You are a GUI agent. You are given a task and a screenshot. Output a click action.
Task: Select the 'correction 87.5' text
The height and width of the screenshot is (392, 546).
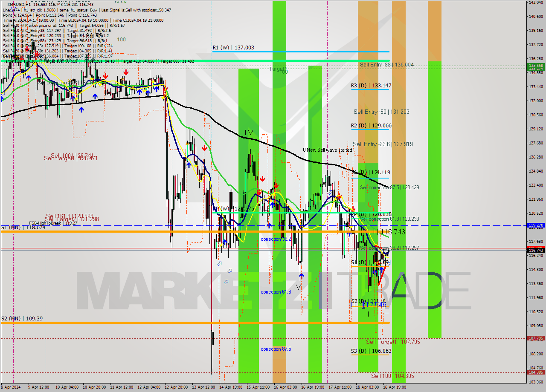click(276, 349)
